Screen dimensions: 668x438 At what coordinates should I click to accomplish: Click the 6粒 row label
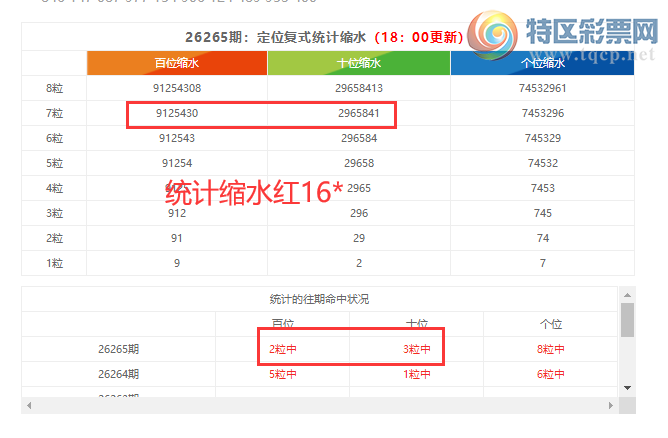(x=55, y=138)
